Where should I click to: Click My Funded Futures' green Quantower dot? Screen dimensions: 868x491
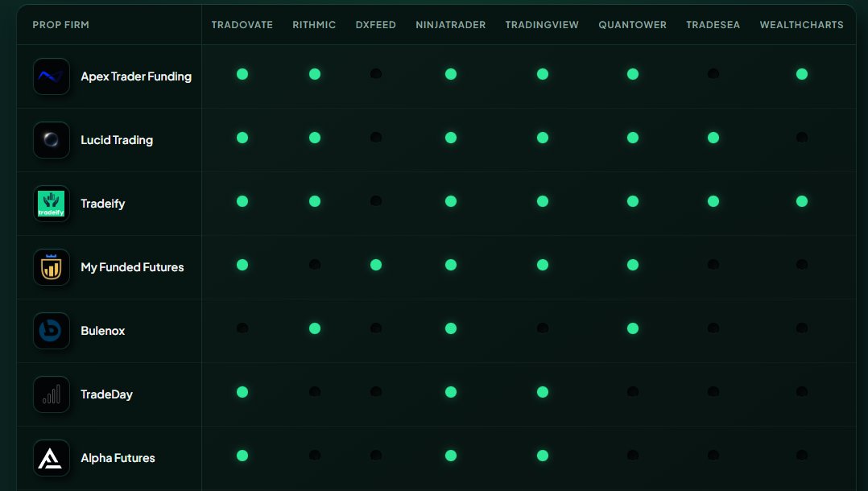633,265
